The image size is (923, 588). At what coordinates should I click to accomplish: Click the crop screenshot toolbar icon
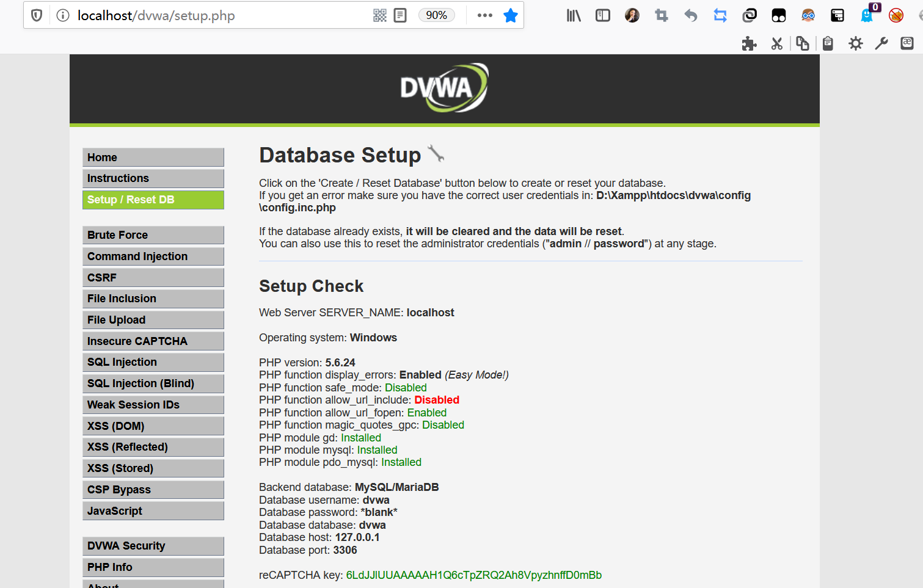pyautogui.click(x=661, y=15)
